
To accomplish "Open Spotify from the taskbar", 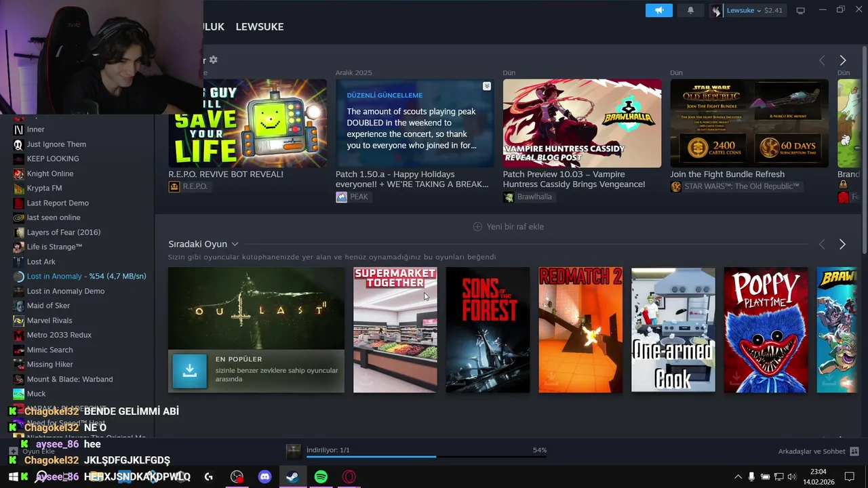I will [x=321, y=477].
